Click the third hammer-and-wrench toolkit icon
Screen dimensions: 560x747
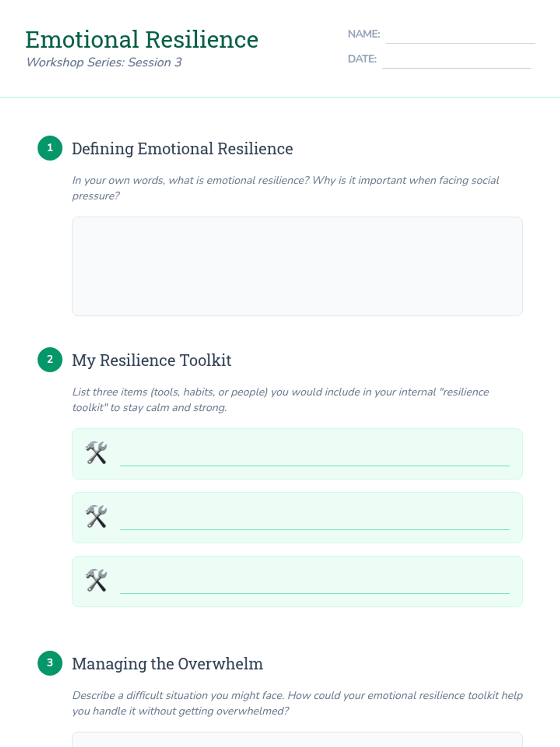96,580
